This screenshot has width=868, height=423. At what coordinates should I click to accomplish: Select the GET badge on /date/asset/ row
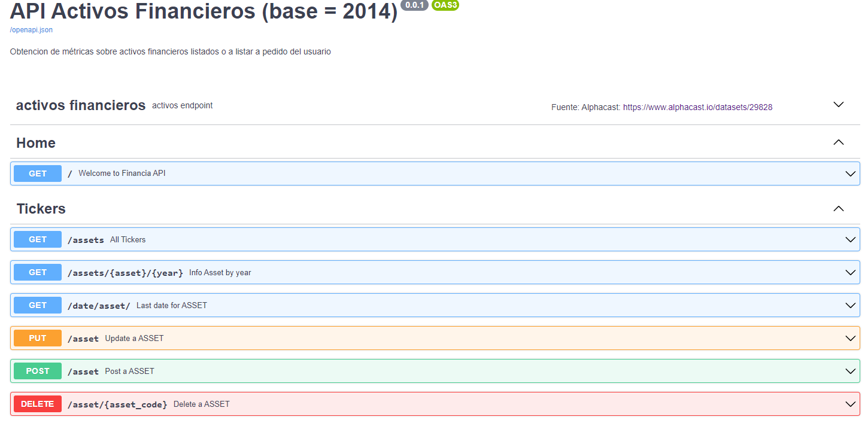point(37,305)
